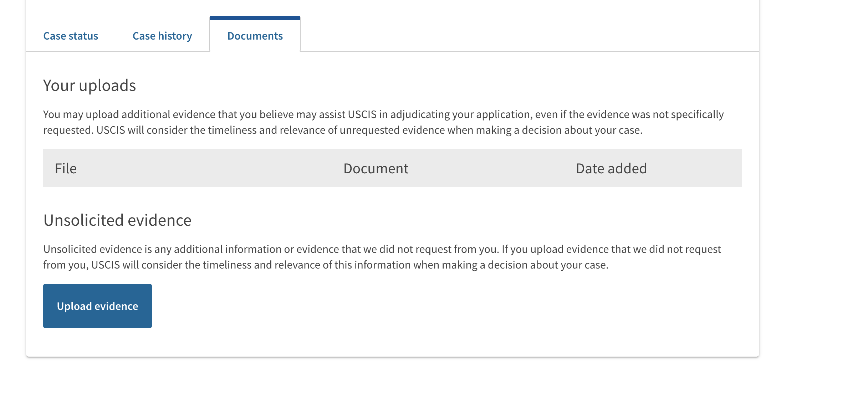Click the Upload evidence button
Viewport: 868px width, 398px height.
point(97,306)
